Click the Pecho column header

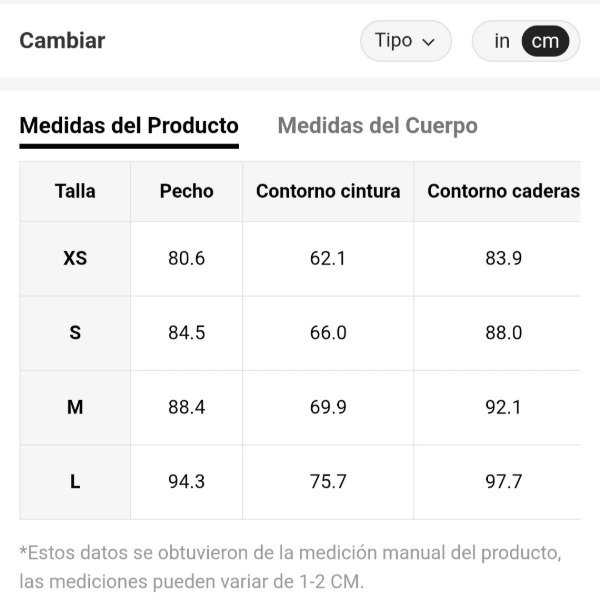[x=186, y=191]
